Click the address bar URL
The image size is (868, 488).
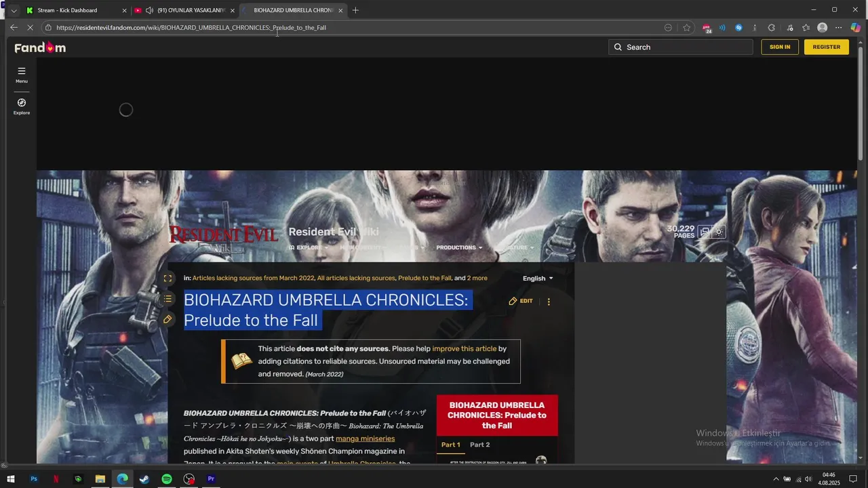(x=191, y=28)
